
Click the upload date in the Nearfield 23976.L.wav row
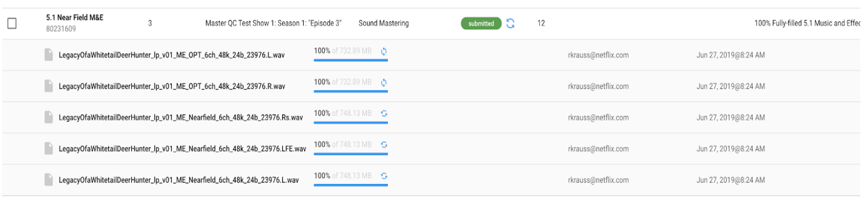pyautogui.click(x=730, y=180)
